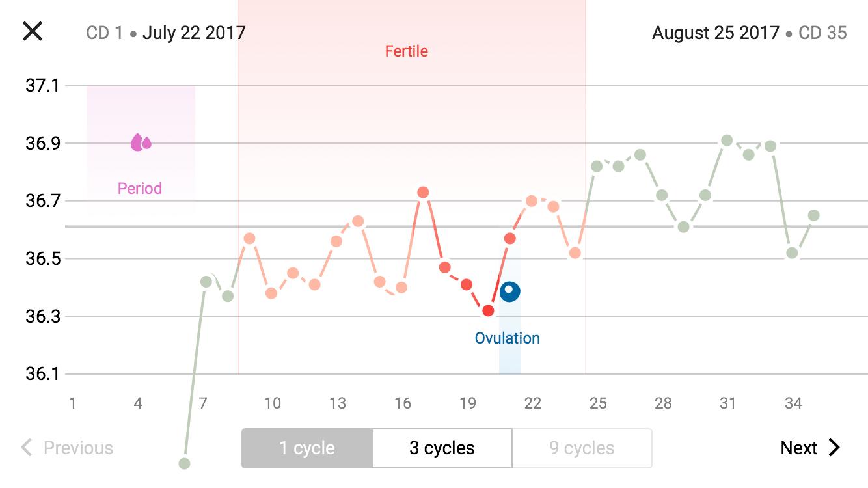This screenshot has width=868, height=488.
Task: Click the Period label text
Action: [x=140, y=189]
